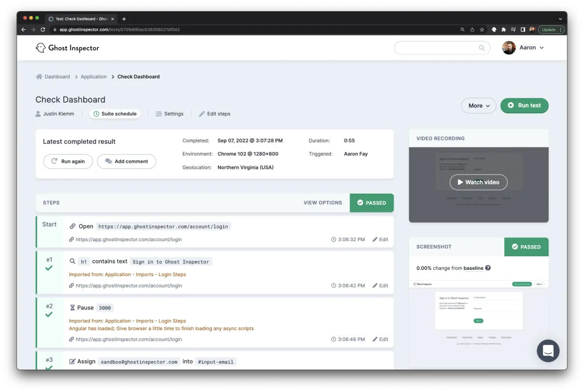Expand the More dropdown
This screenshot has height=392, width=584.
pyautogui.click(x=479, y=106)
